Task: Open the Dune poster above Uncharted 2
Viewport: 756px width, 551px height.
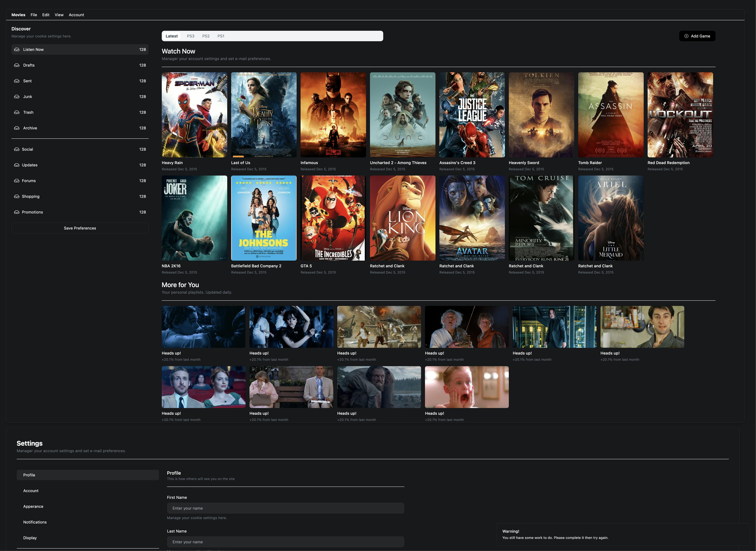Action: [403, 115]
